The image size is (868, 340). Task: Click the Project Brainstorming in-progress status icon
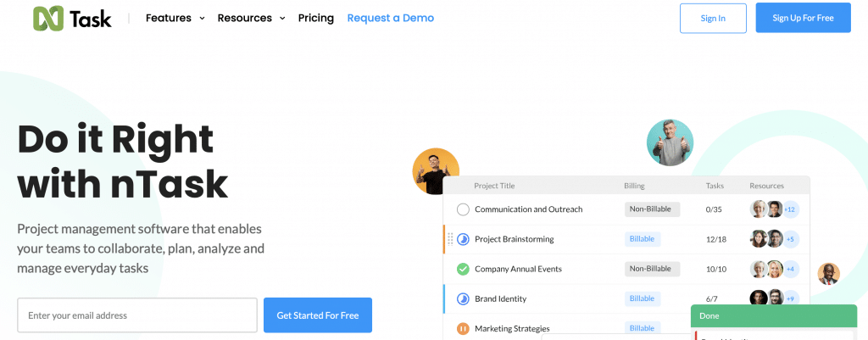[x=463, y=239]
